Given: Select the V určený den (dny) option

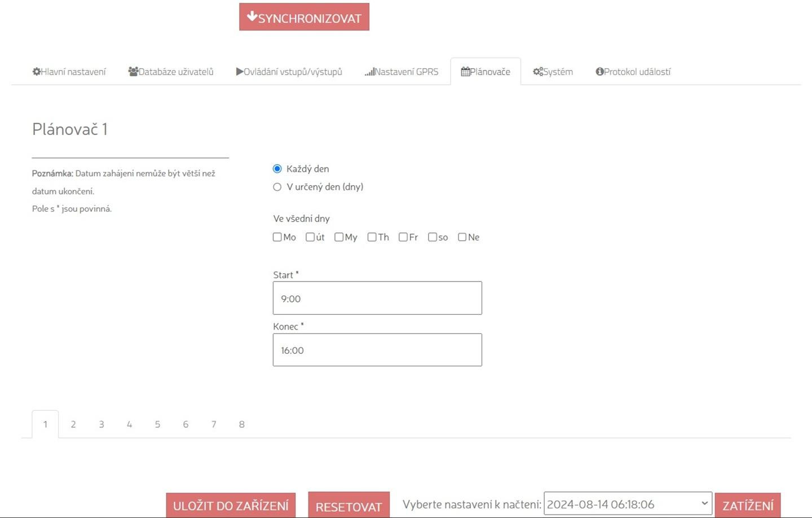Looking at the screenshot, I should pyautogui.click(x=277, y=187).
